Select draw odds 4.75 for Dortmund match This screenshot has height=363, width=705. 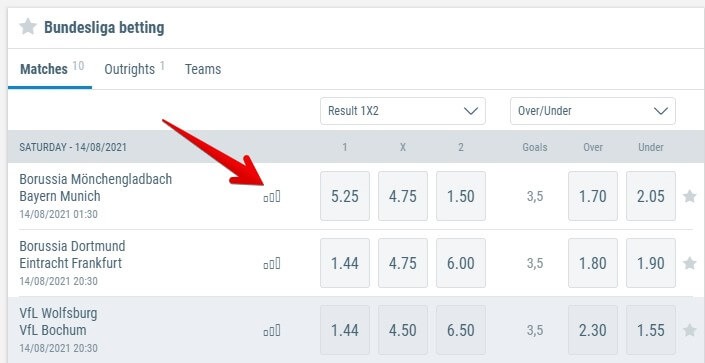(403, 263)
